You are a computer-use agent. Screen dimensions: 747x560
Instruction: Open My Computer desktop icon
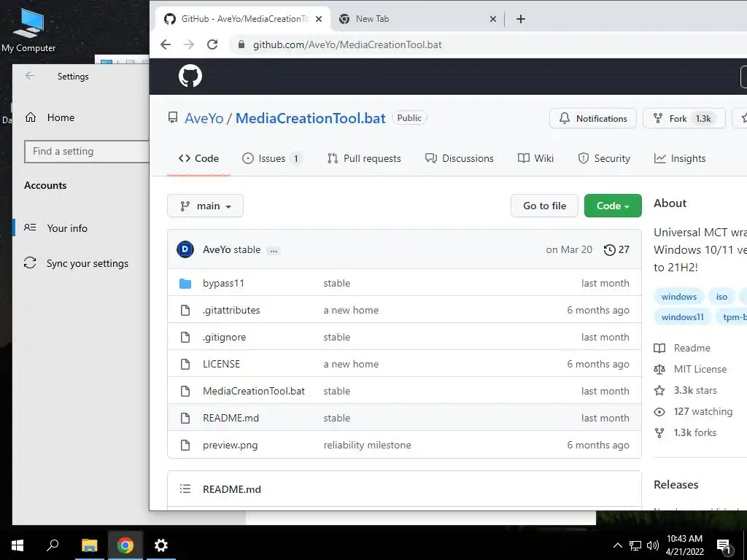click(28, 29)
